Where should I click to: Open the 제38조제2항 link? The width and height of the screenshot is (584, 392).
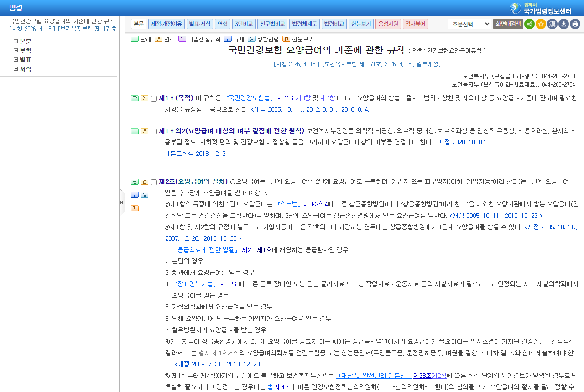pyautogui.click(x=430, y=376)
